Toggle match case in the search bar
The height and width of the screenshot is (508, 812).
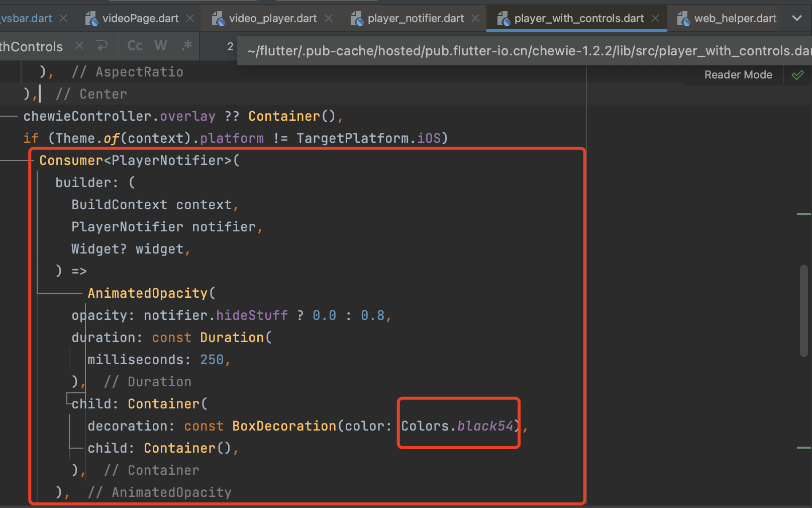[x=134, y=46]
